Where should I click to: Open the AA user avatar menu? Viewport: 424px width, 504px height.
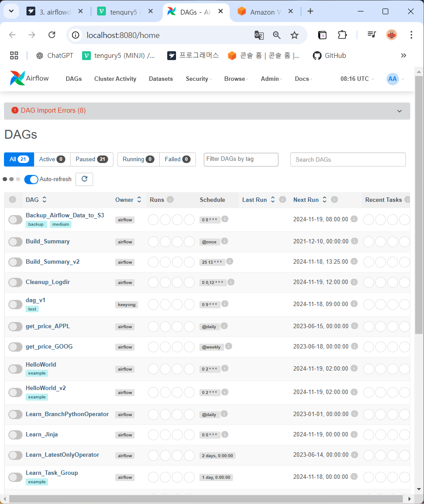pos(393,79)
